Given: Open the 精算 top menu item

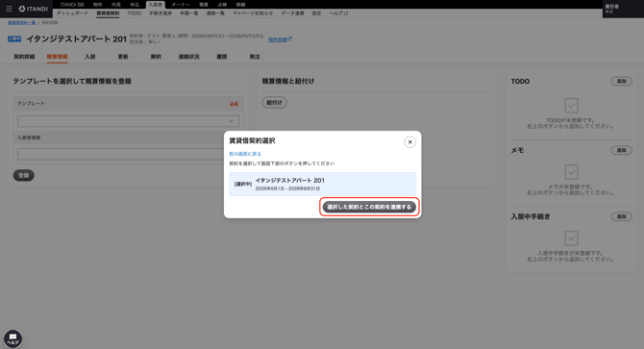Looking at the screenshot, I should (204, 5).
